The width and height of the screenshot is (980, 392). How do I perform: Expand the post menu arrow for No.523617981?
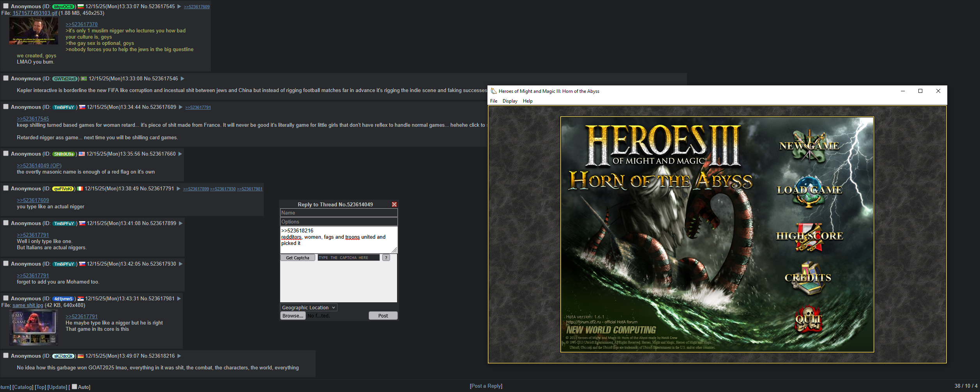(x=179, y=299)
